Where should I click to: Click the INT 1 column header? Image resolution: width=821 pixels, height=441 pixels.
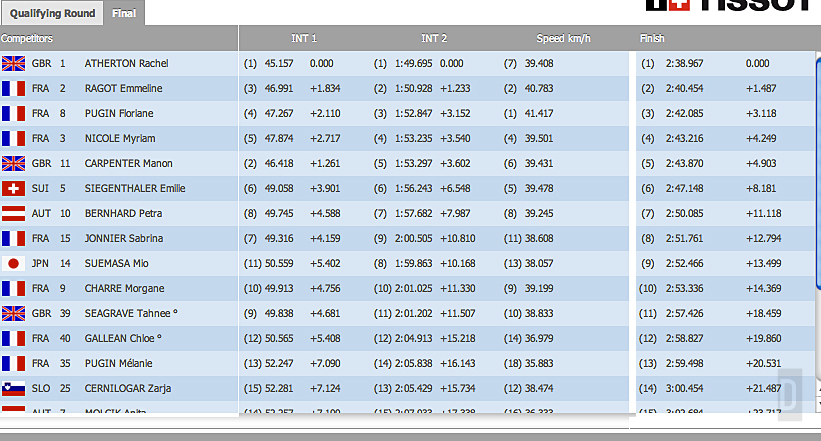pos(304,39)
